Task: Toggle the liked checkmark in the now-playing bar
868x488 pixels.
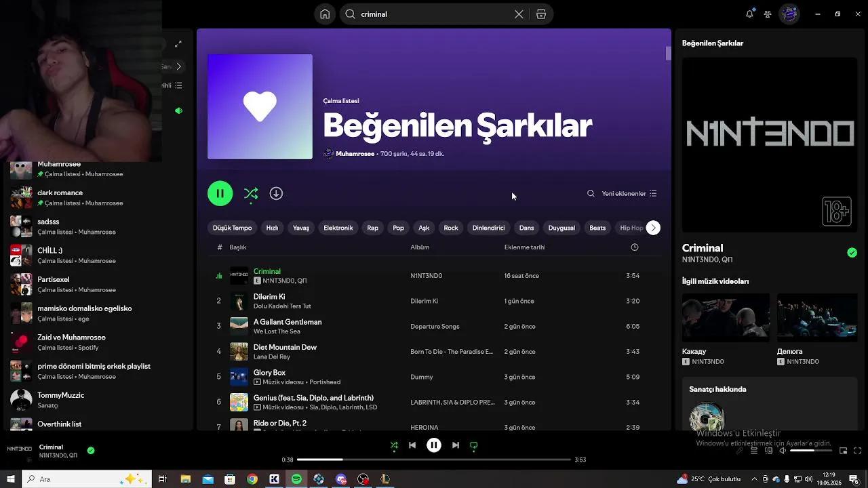Action: (x=91, y=450)
